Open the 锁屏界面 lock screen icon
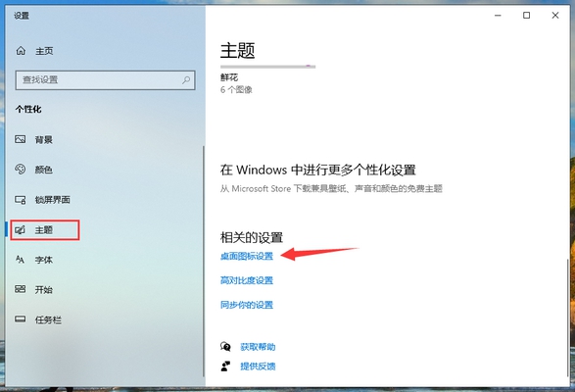Screen dimensions: 575x392 [21, 200]
